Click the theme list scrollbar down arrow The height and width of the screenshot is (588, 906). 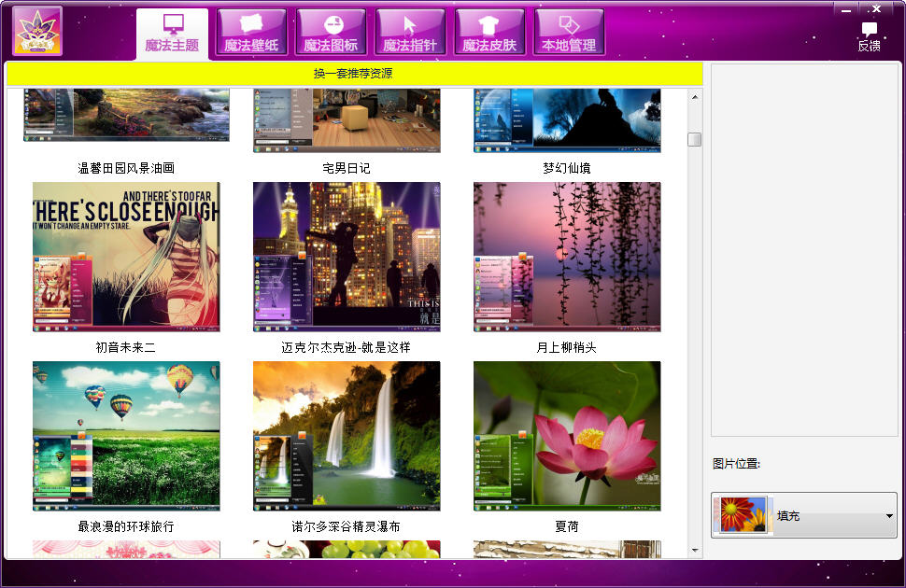[x=695, y=551]
